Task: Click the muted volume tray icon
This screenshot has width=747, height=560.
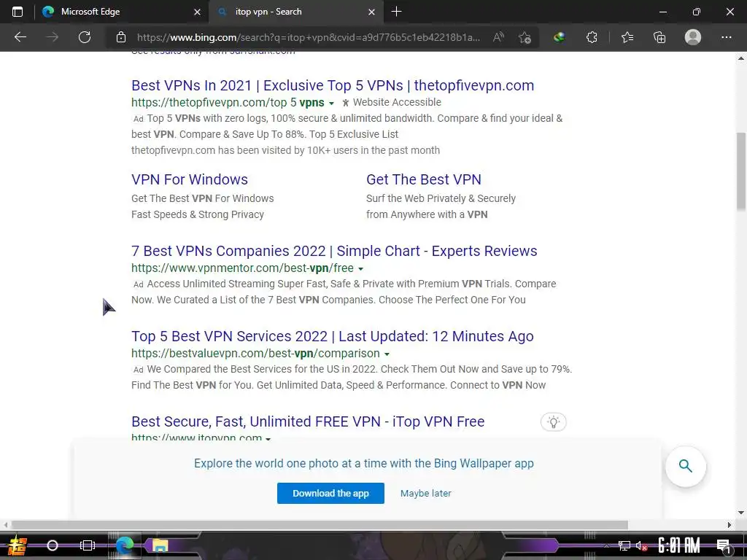Action: pyautogui.click(x=642, y=545)
